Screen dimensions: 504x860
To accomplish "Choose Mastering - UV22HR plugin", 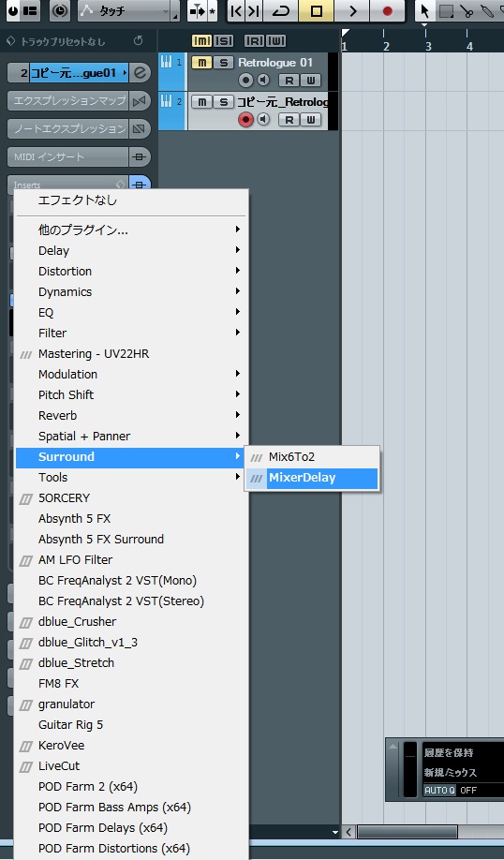I will click(x=132, y=354).
